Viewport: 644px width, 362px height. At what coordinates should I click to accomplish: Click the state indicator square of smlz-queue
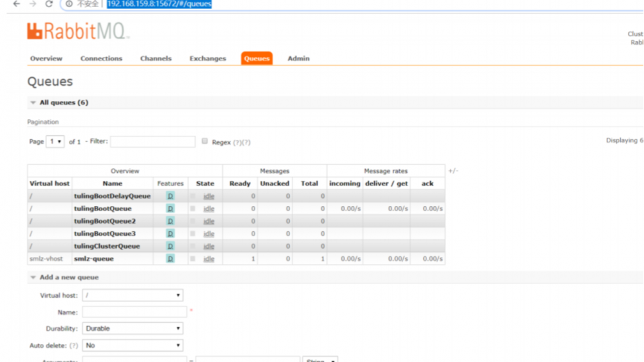pyautogui.click(x=193, y=259)
